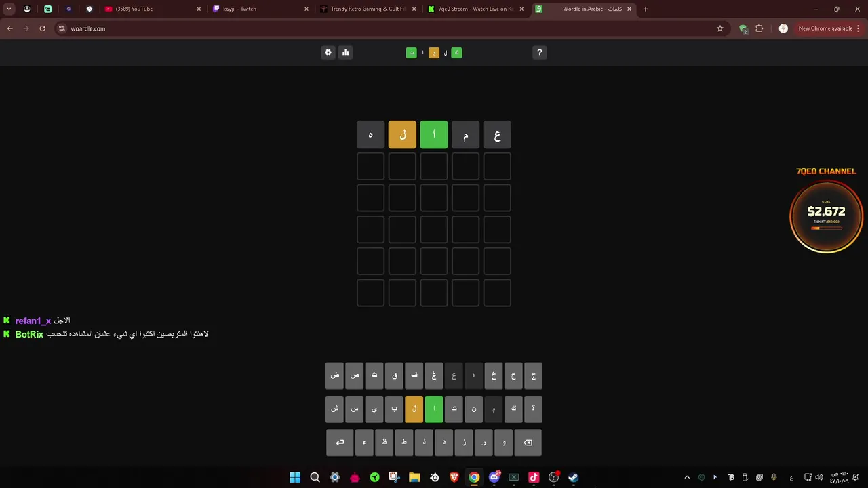Show hidden system tray icons chevron

click(687, 477)
